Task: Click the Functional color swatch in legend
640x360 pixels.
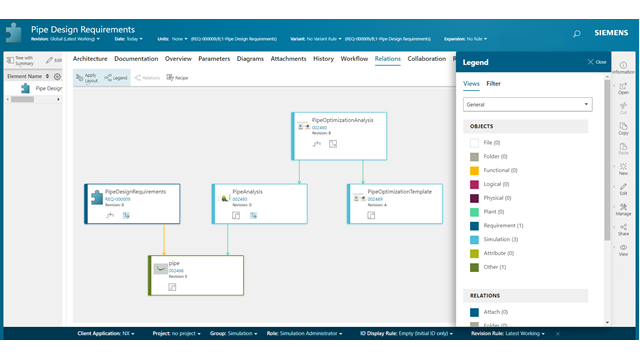Action: 474,171
